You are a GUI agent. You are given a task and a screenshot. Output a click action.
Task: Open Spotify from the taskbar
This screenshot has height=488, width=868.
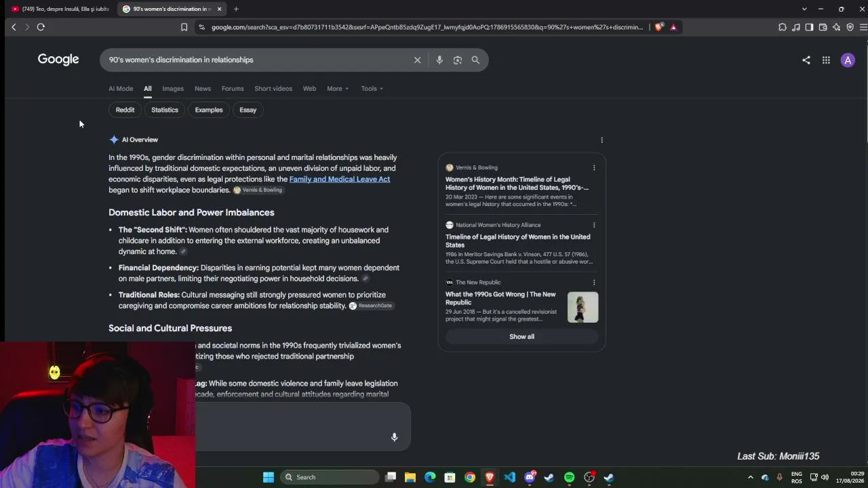tap(569, 477)
